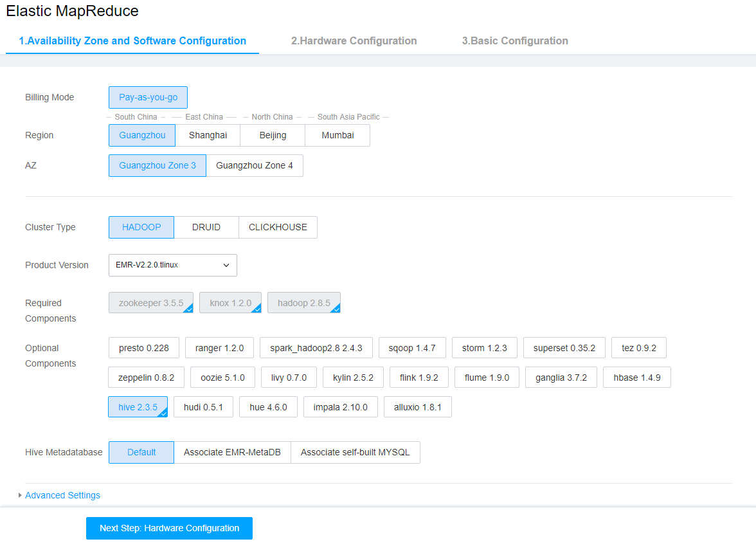Viewport: 756px width, 546px height.
Task: Choose Beijing as the region
Action: point(273,136)
